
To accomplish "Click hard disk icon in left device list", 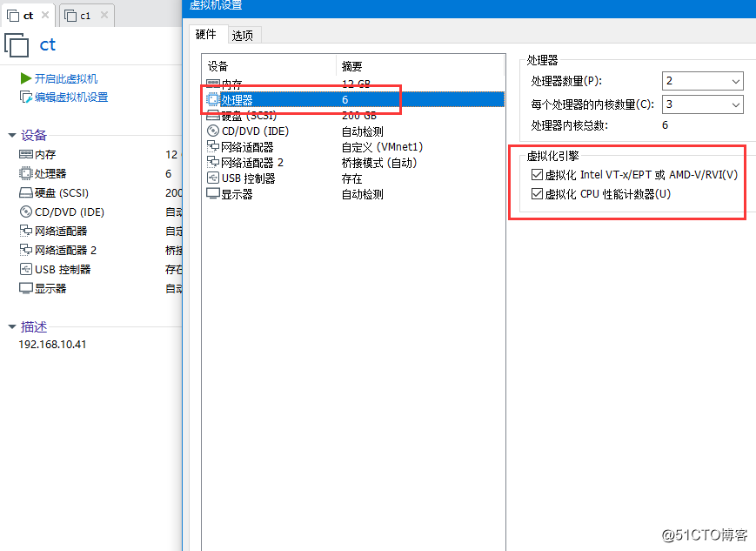I will click(26, 193).
